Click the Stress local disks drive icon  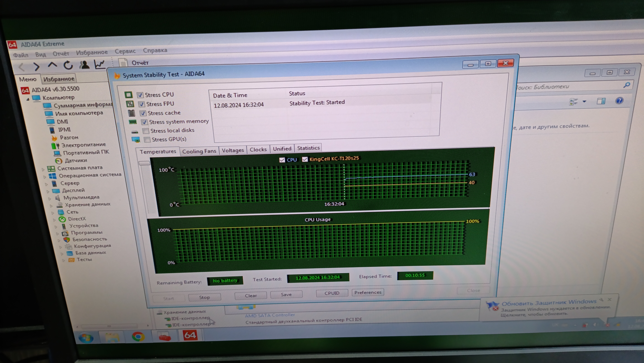click(x=135, y=132)
